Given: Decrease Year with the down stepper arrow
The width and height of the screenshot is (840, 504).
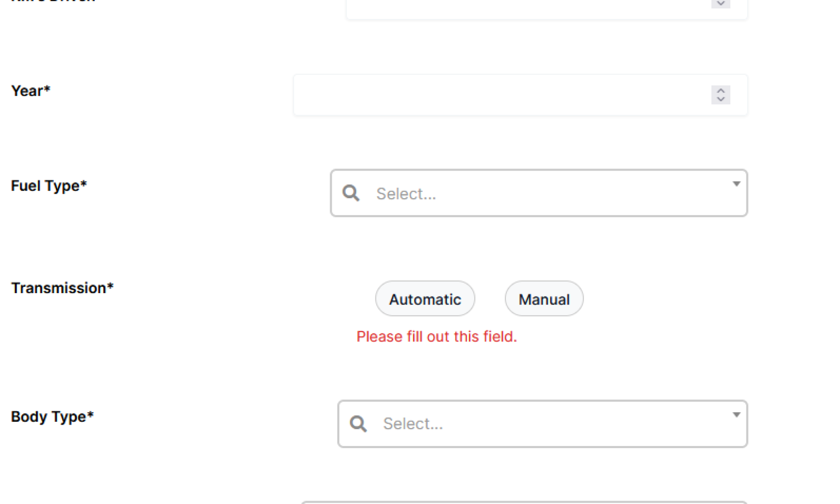Looking at the screenshot, I should [721, 99].
